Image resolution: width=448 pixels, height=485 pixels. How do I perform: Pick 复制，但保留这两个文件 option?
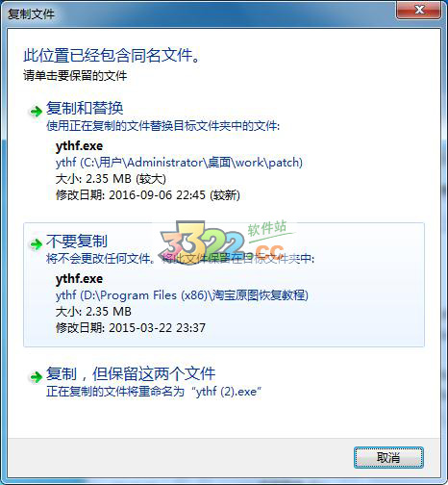(131, 373)
